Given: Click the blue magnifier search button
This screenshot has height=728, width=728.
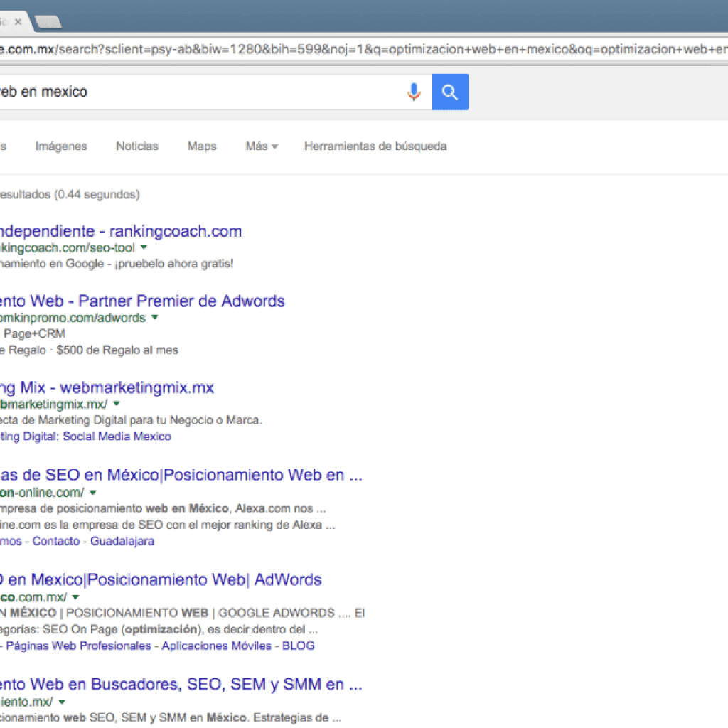Looking at the screenshot, I should (450, 92).
